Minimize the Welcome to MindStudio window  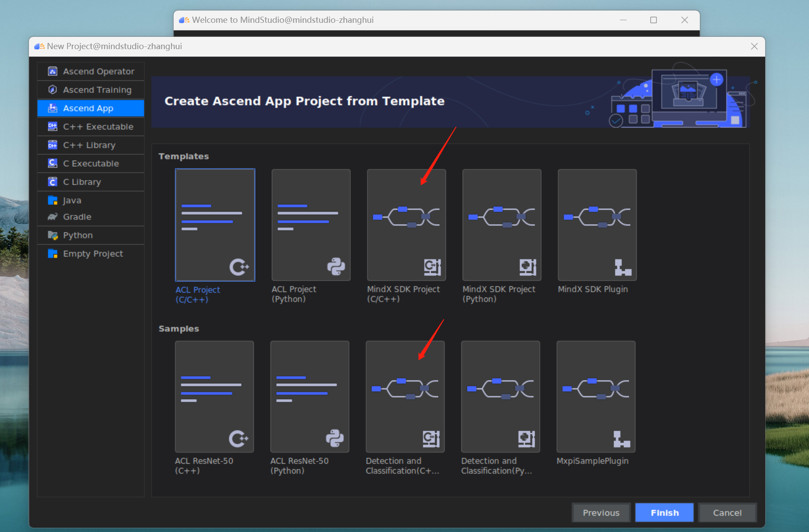point(623,20)
